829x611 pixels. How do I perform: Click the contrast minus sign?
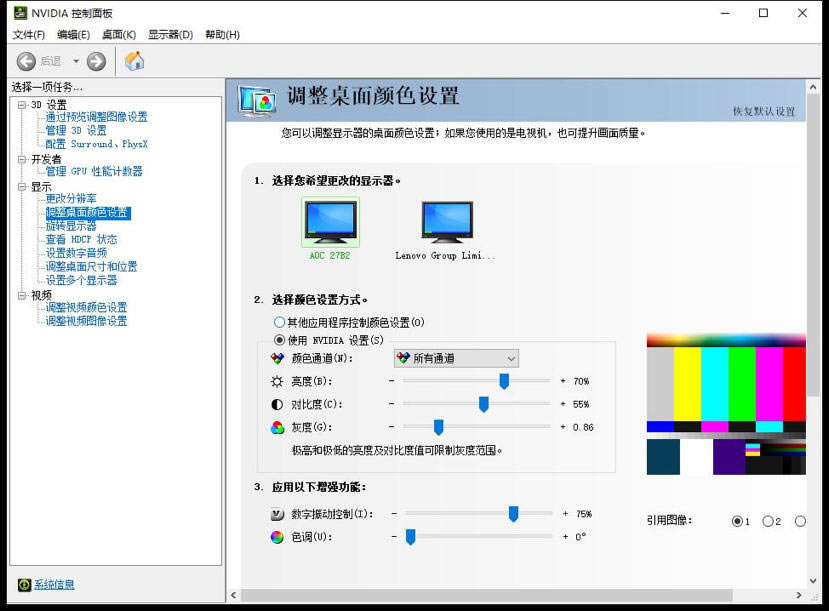[x=391, y=404]
